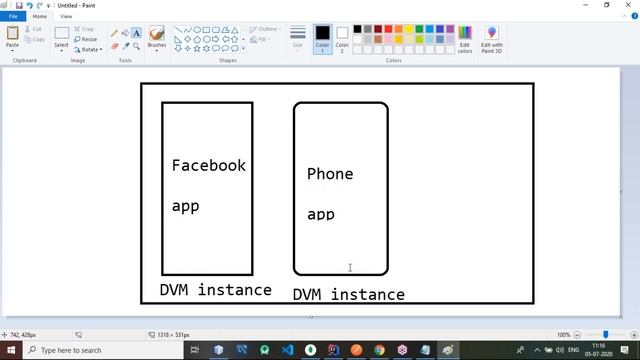Open the Edit colors dialog
640x360 pixels.
[x=465, y=39]
